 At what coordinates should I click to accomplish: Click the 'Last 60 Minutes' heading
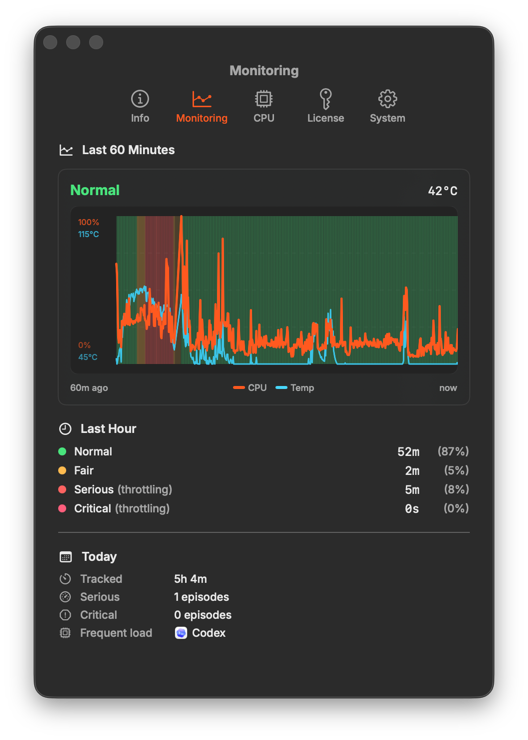pos(128,150)
